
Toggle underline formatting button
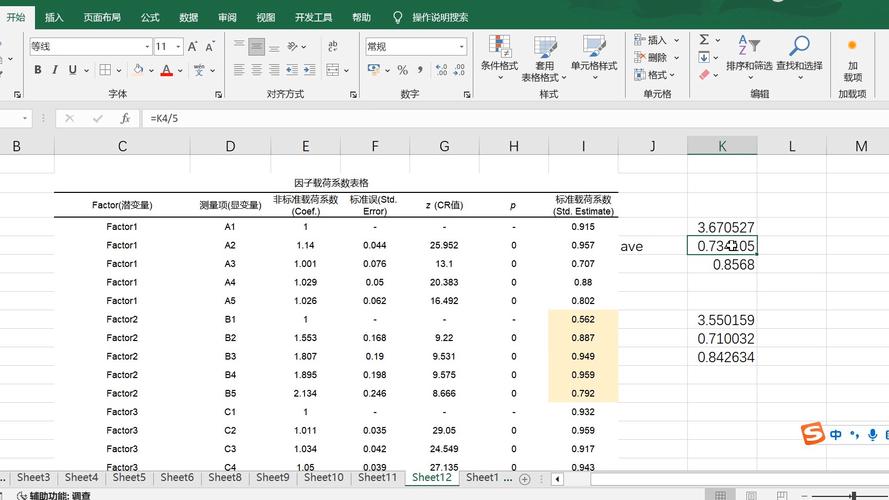(x=73, y=70)
